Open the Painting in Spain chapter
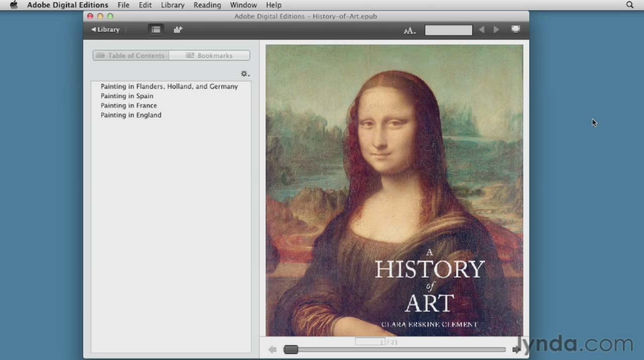Screen dimensions: 644x360 click(127, 96)
